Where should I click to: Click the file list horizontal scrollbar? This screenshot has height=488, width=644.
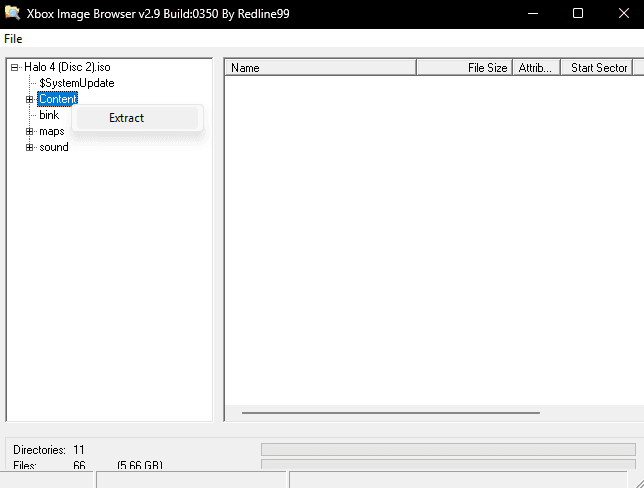pyautogui.click(x=390, y=412)
